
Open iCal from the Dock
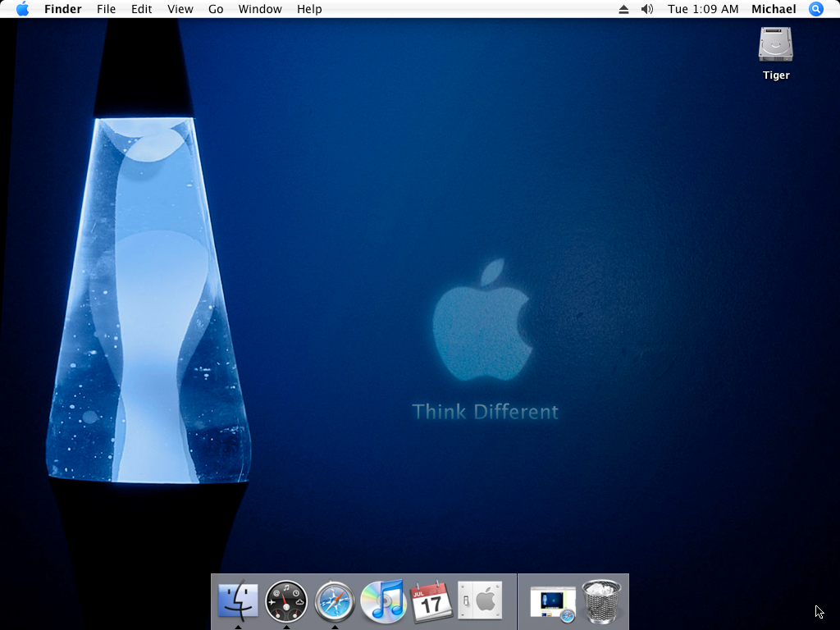431,601
